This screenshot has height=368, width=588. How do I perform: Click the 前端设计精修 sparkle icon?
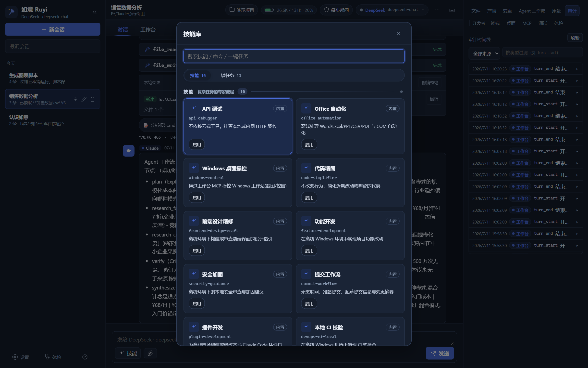(194, 221)
